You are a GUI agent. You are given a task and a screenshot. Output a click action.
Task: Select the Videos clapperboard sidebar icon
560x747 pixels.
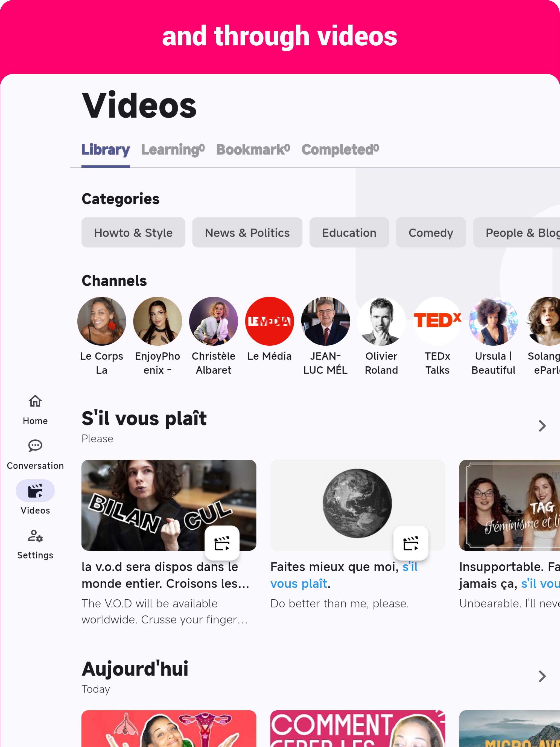(x=35, y=491)
